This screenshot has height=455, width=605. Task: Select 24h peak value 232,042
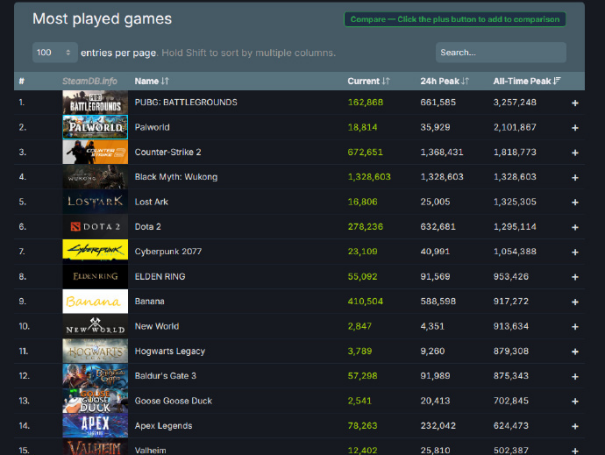pyautogui.click(x=438, y=426)
